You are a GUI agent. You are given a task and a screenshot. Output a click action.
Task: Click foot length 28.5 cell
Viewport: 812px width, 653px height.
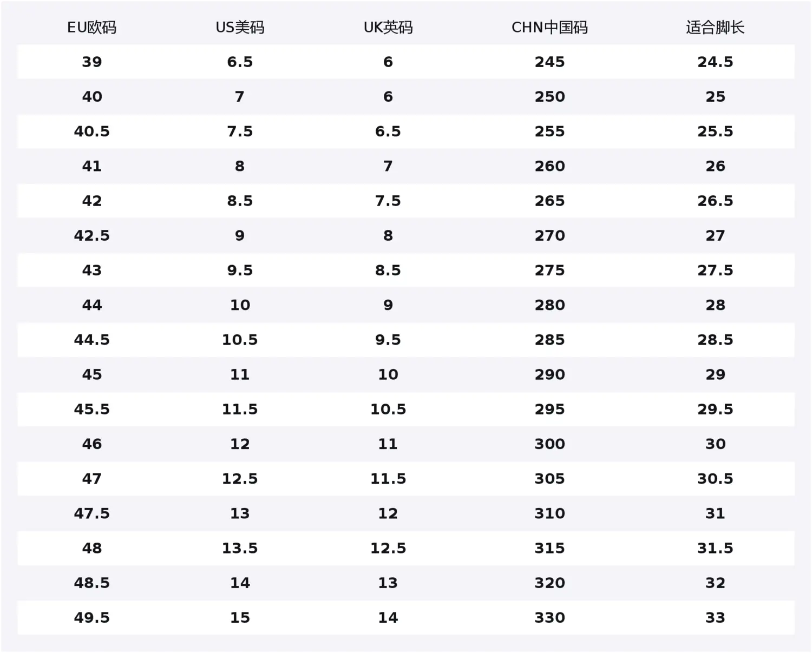tap(715, 340)
